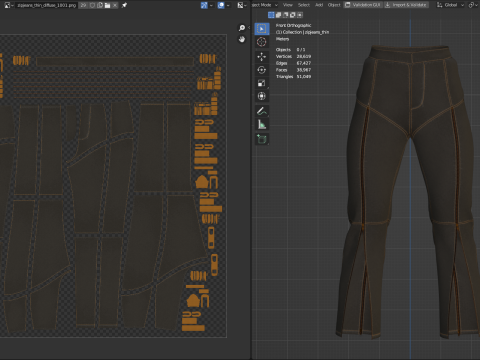Viewport: 480px width, 360px height.
Task: Open display channels dropdown in image editor
Action: [x=242, y=5]
